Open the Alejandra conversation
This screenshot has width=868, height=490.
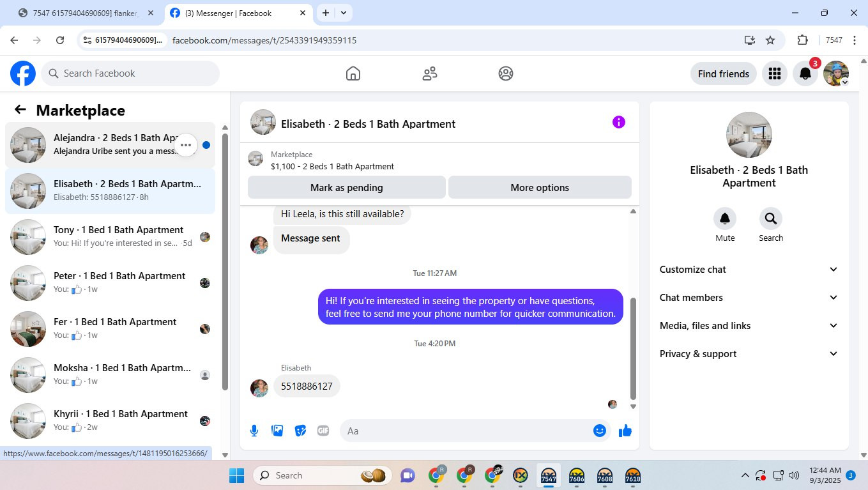click(x=110, y=145)
